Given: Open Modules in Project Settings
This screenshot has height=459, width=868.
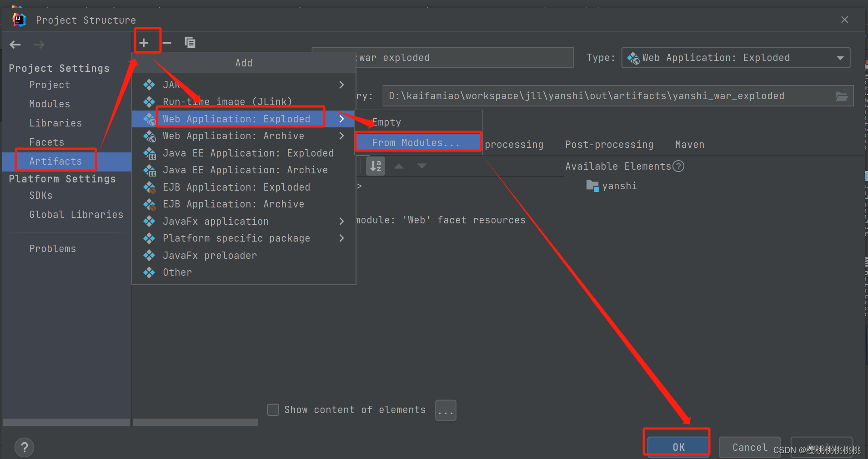Looking at the screenshot, I should (50, 104).
